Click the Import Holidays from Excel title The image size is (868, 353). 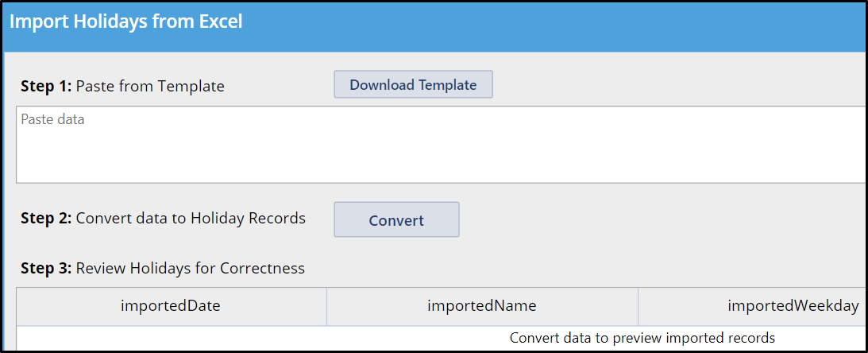tap(126, 21)
